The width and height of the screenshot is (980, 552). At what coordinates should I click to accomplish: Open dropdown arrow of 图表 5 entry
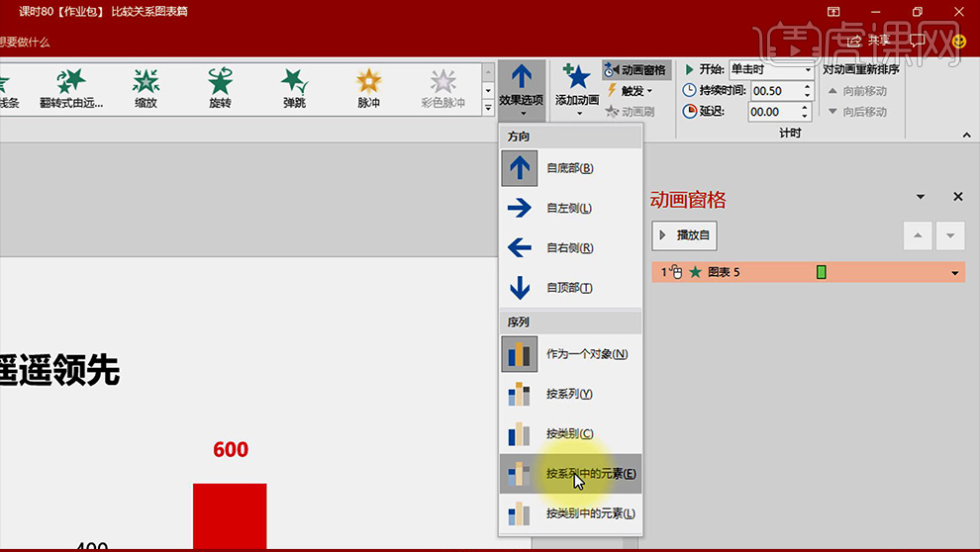(x=955, y=273)
